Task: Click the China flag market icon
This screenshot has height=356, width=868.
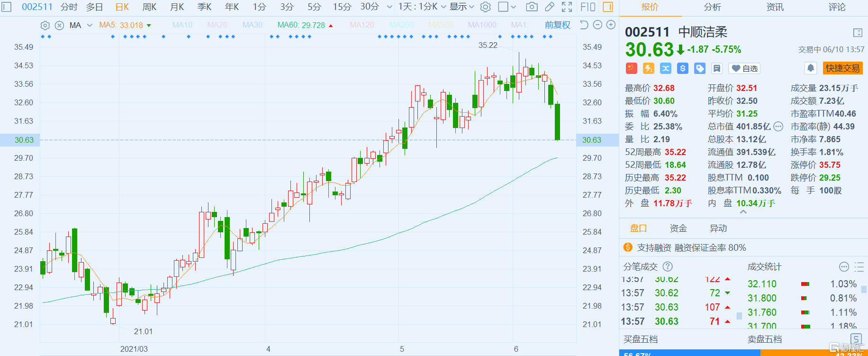Action: point(631,68)
